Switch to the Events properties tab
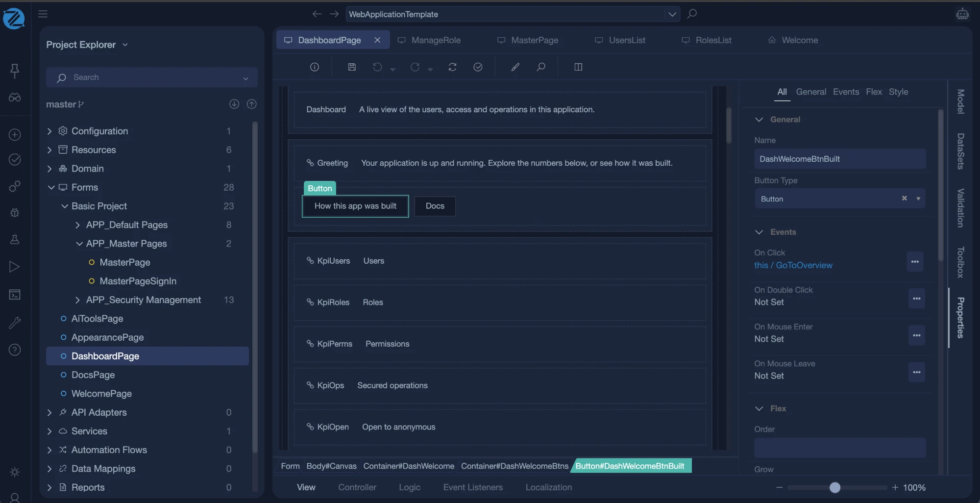This screenshot has width=980, height=503. [x=846, y=92]
